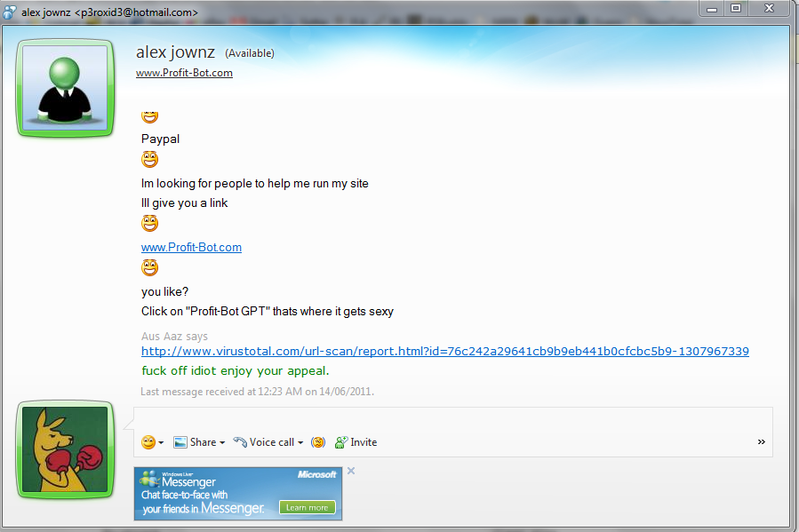This screenshot has width=799, height=532.
Task: Click the message 'you like?'
Action: [x=164, y=291]
